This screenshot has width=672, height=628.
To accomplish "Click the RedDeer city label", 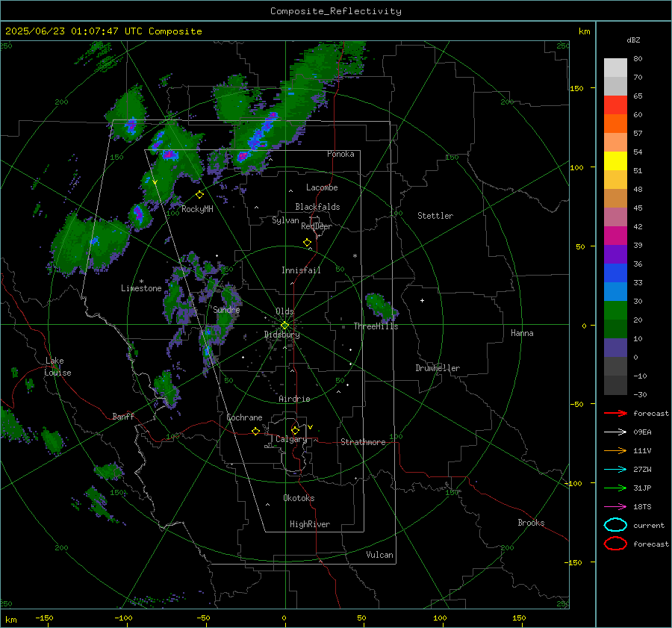I will [x=317, y=226].
